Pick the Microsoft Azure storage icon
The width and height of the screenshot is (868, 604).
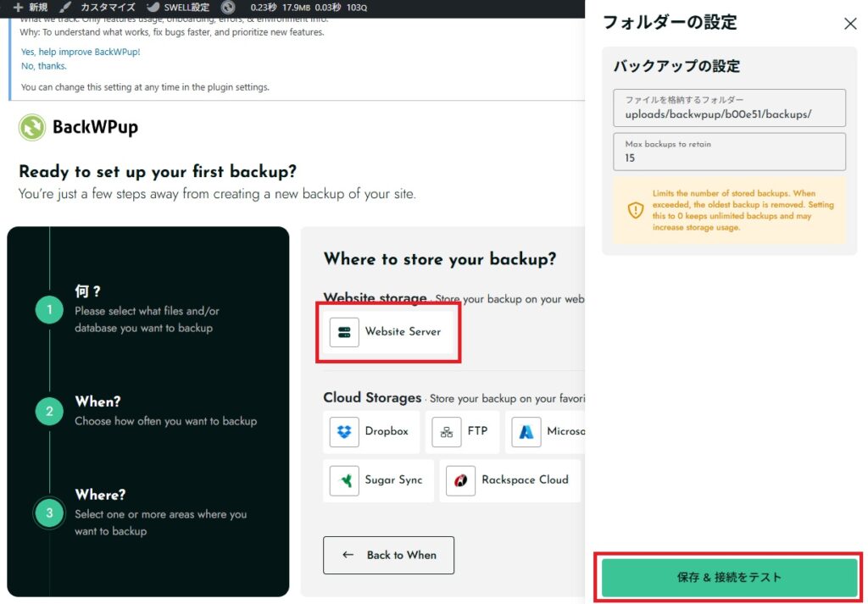click(x=526, y=432)
